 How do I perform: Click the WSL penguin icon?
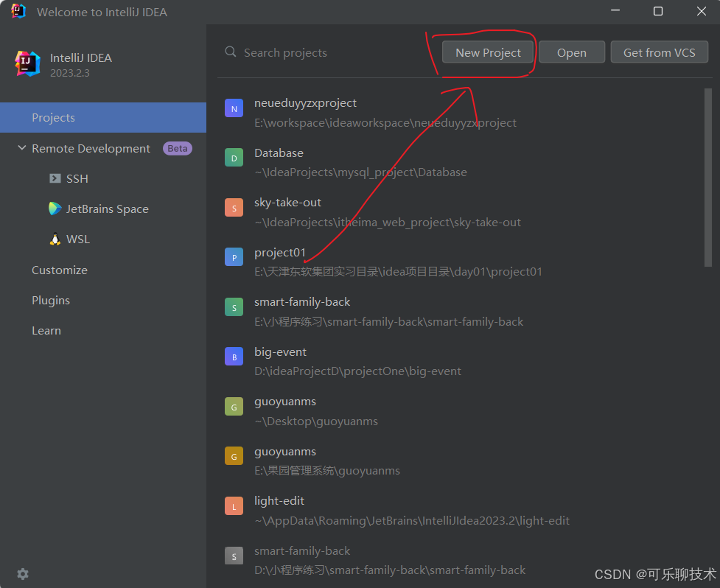click(x=55, y=239)
